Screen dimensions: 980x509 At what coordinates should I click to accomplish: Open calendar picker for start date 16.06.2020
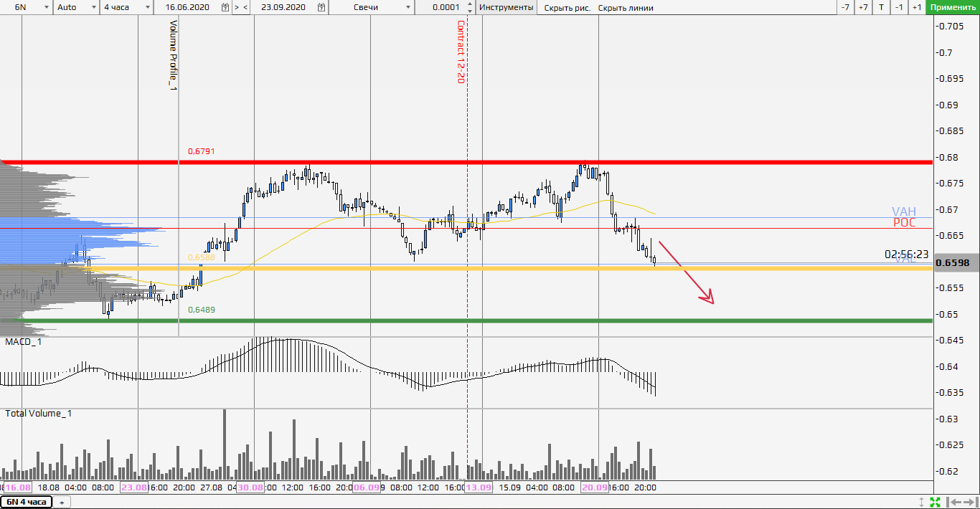tap(225, 7)
